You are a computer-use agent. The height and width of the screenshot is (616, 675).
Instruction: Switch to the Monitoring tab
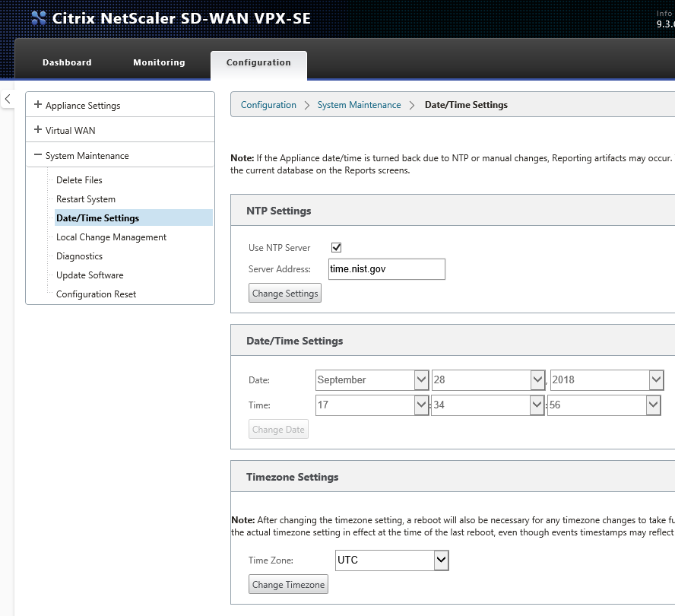coord(160,62)
